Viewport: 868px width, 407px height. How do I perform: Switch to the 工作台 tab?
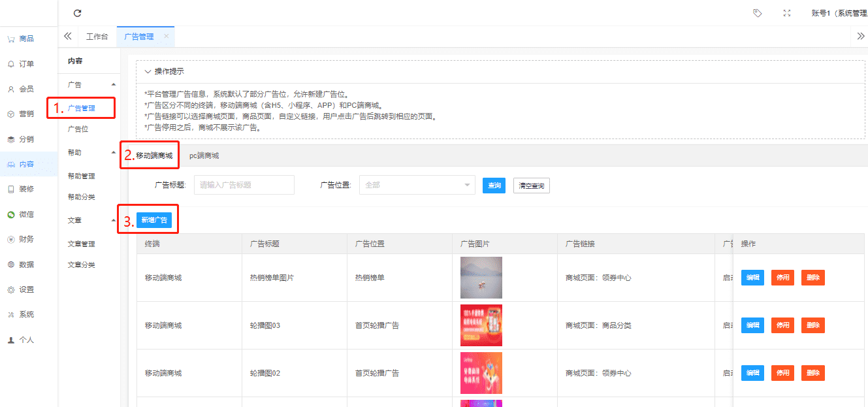(x=97, y=37)
